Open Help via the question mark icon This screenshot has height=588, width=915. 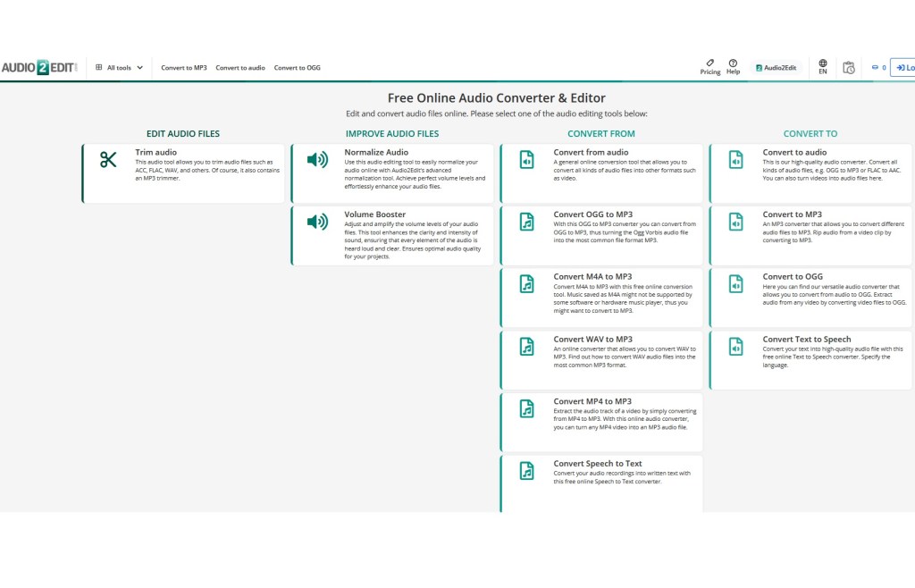tap(733, 63)
